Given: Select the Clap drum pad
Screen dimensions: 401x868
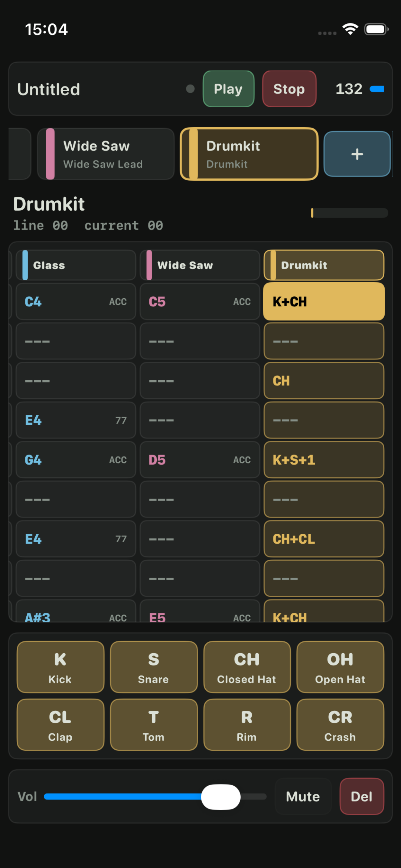Looking at the screenshot, I should point(60,724).
